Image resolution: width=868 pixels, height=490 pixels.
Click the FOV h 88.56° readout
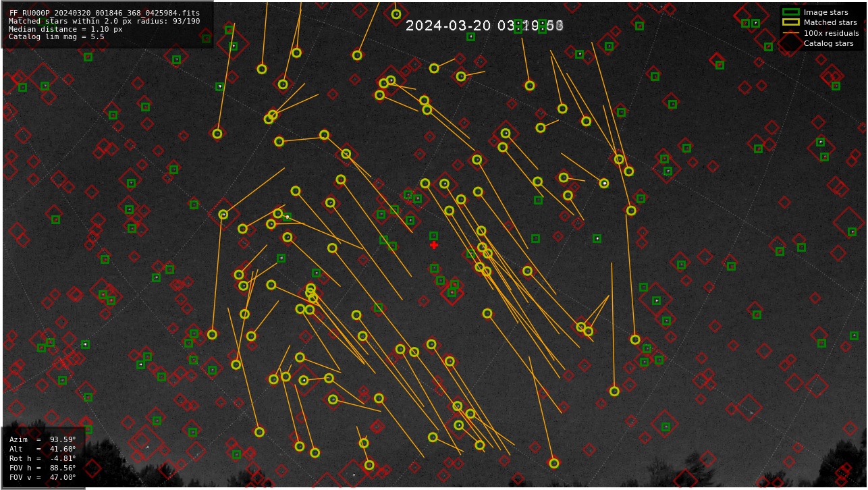point(43,468)
